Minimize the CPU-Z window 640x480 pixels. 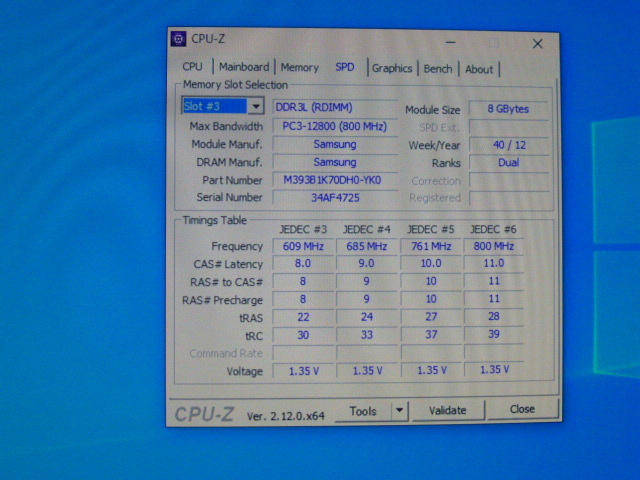click(x=451, y=42)
